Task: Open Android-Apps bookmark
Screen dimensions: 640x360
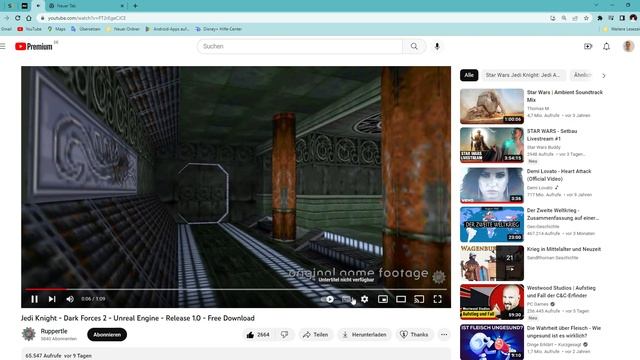Action: click(x=167, y=29)
